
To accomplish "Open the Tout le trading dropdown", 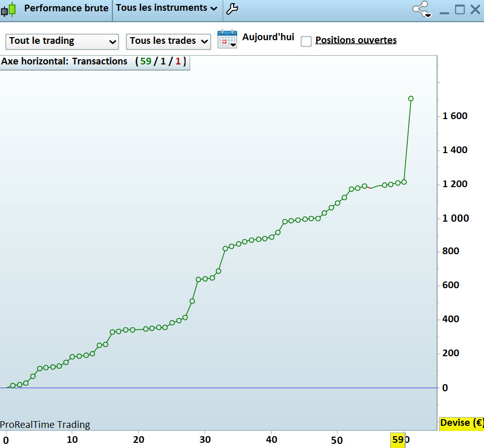I will [62, 42].
